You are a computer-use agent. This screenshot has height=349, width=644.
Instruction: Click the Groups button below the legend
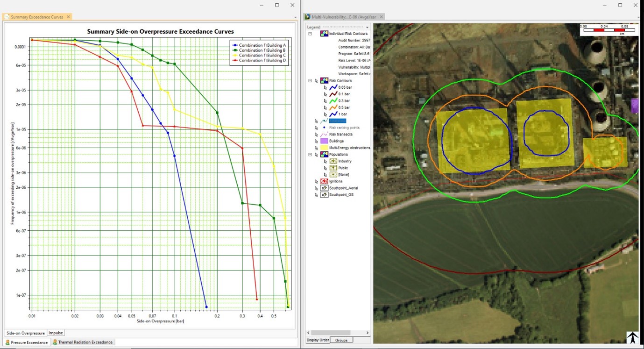[x=341, y=340]
